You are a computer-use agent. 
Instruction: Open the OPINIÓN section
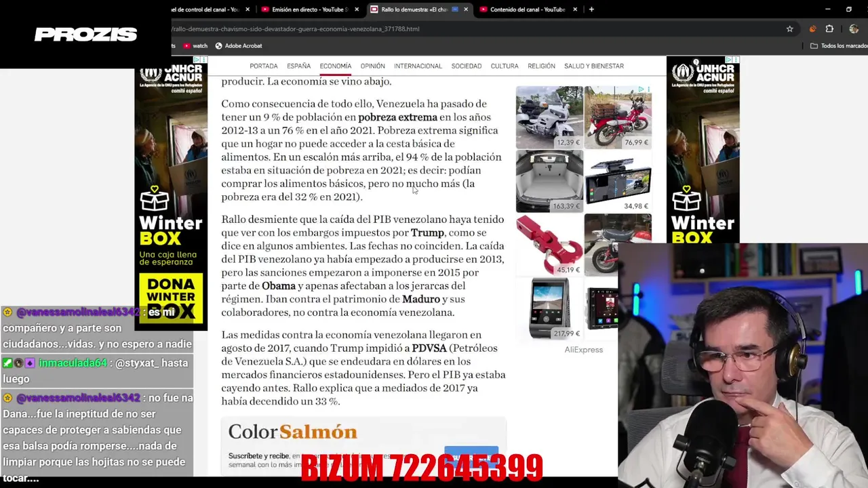(x=373, y=66)
